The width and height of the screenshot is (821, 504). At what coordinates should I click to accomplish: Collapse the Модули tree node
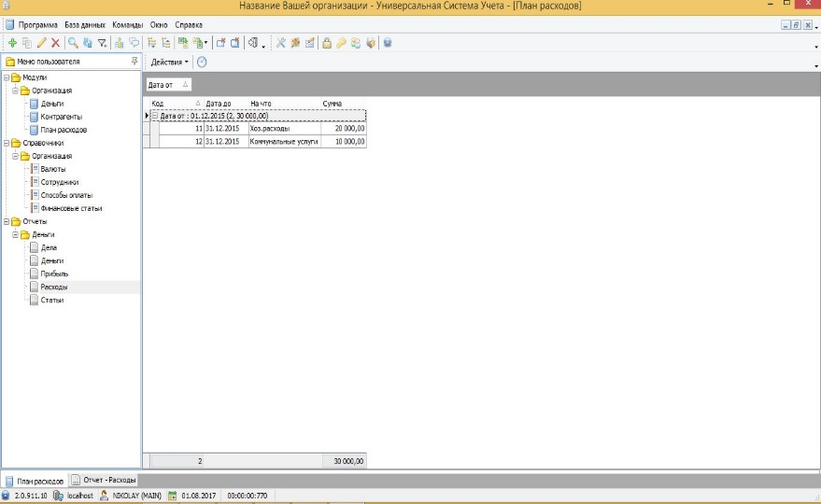coord(7,77)
